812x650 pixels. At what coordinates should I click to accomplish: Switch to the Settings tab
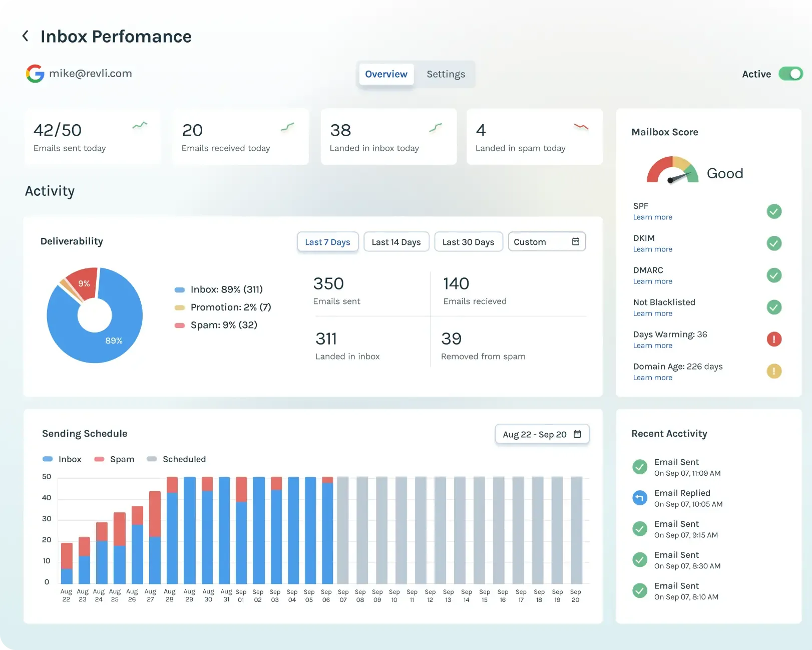446,74
